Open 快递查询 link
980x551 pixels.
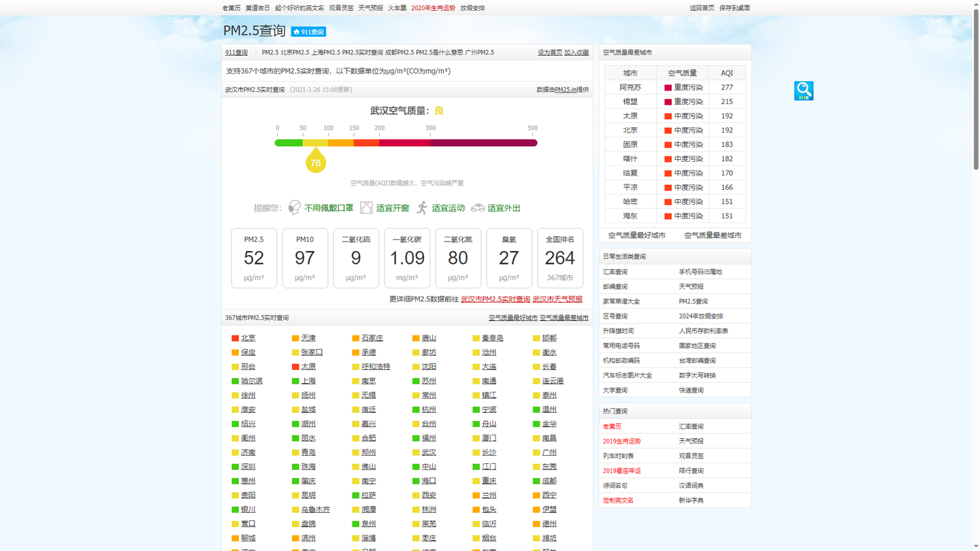point(691,390)
